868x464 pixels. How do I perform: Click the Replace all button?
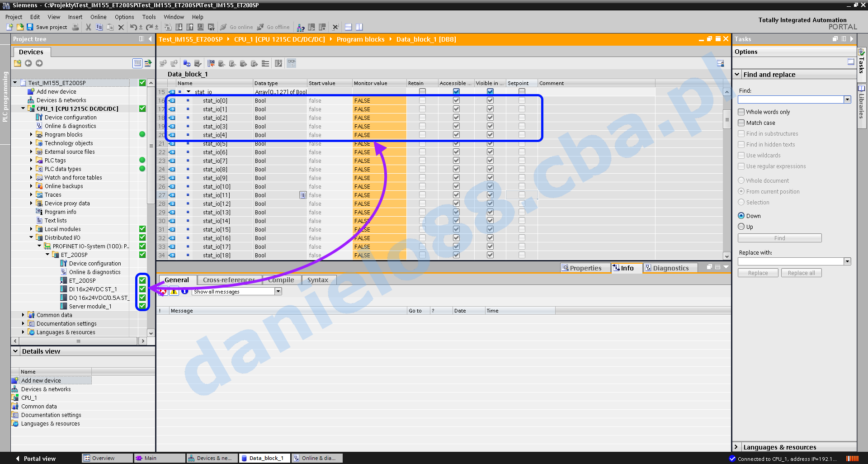click(801, 273)
